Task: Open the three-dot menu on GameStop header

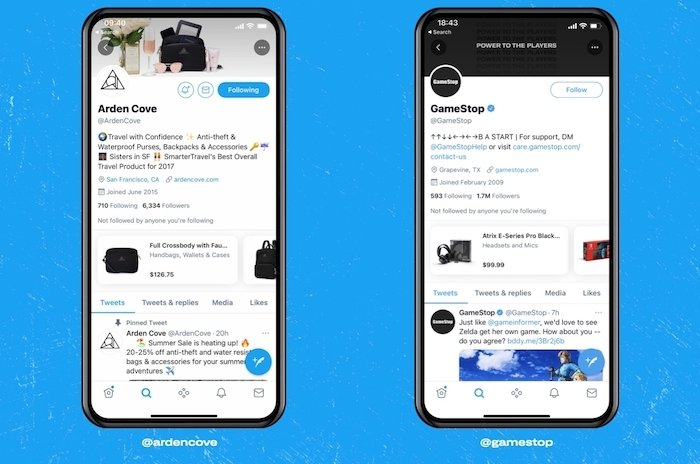Action: [594, 47]
